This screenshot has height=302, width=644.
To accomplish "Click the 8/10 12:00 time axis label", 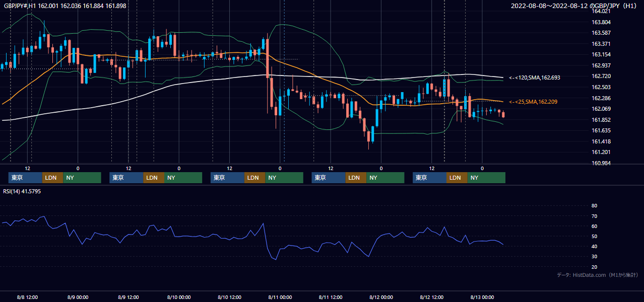I will click(x=229, y=297).
